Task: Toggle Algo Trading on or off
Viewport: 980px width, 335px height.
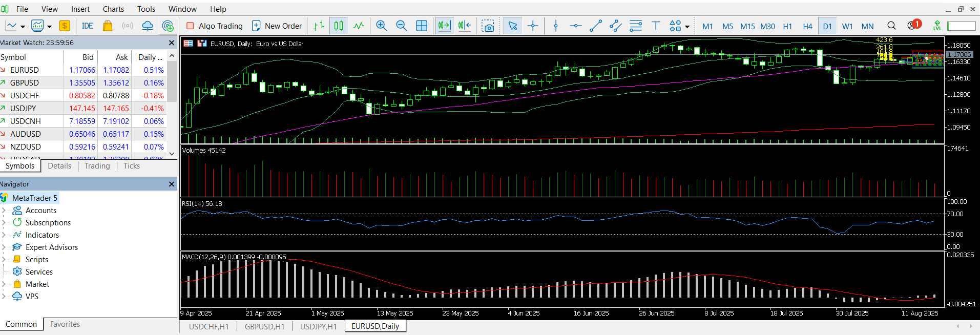Action: click(x=215, y=26)
